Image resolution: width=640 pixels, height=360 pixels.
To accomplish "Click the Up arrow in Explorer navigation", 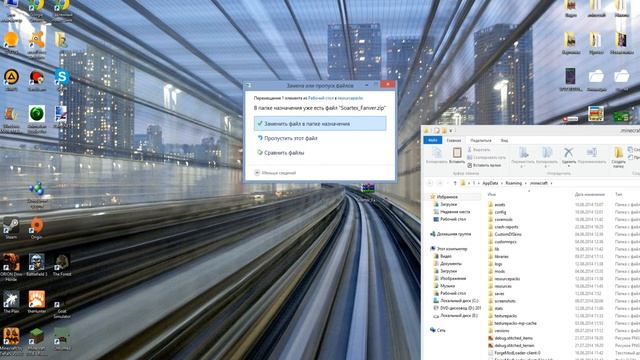I will pyautogui.click(x=455, y=183).
